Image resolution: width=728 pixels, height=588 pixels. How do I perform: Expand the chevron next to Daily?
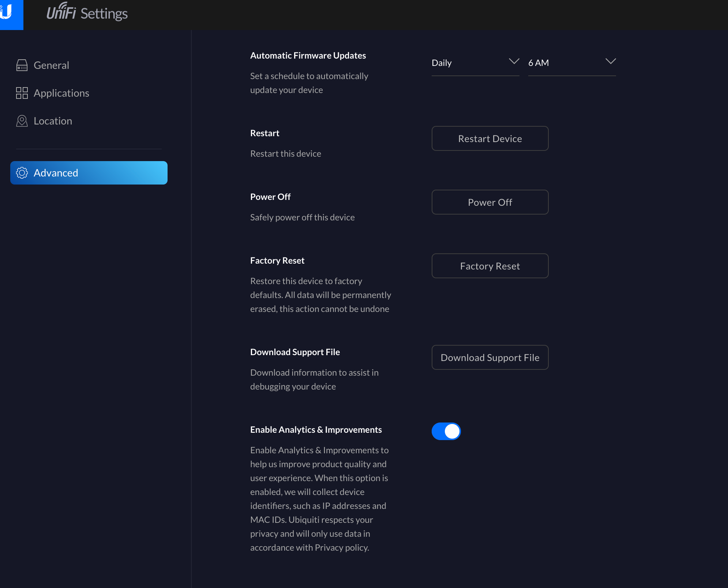coord(514,62)
